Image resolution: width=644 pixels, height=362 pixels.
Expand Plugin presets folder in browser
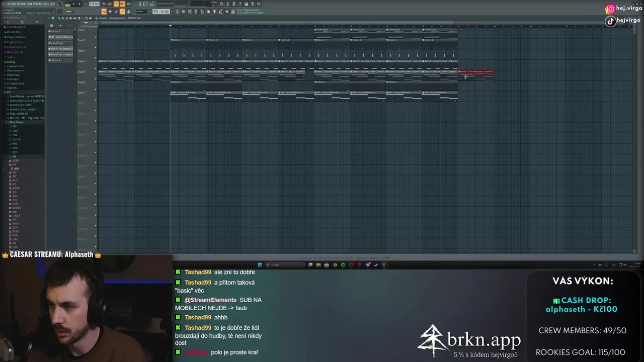click(14, 42)
